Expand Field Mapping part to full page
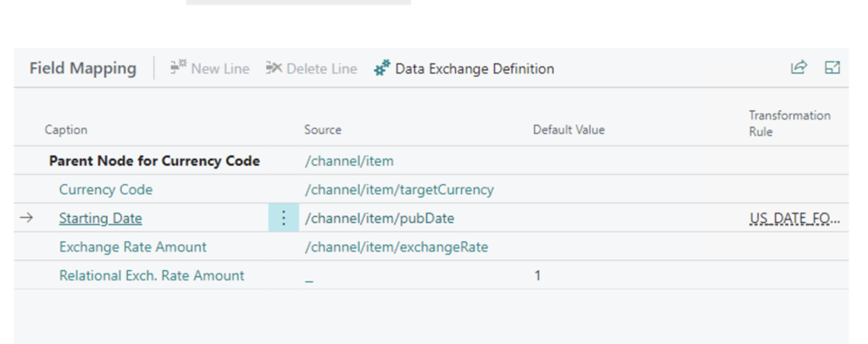 [832, 68]
